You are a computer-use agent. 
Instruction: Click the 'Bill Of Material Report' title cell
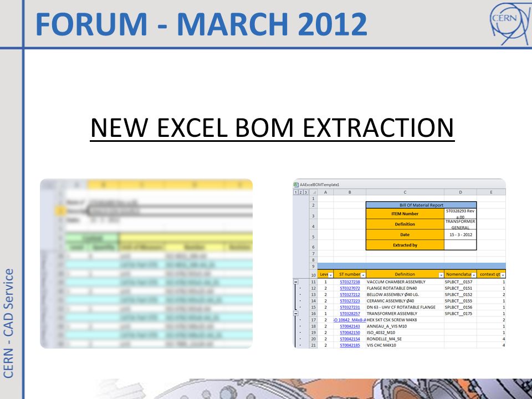click(421, 205)
